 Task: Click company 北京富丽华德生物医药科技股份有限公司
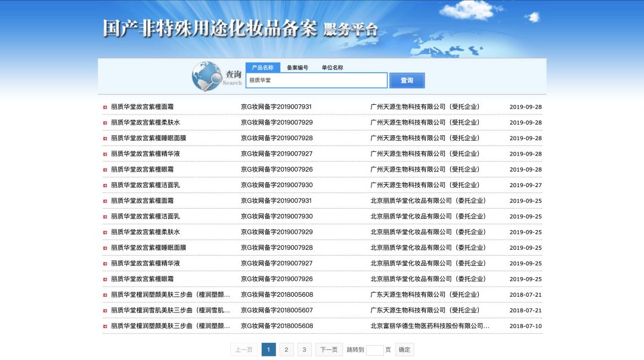point(429,325)
